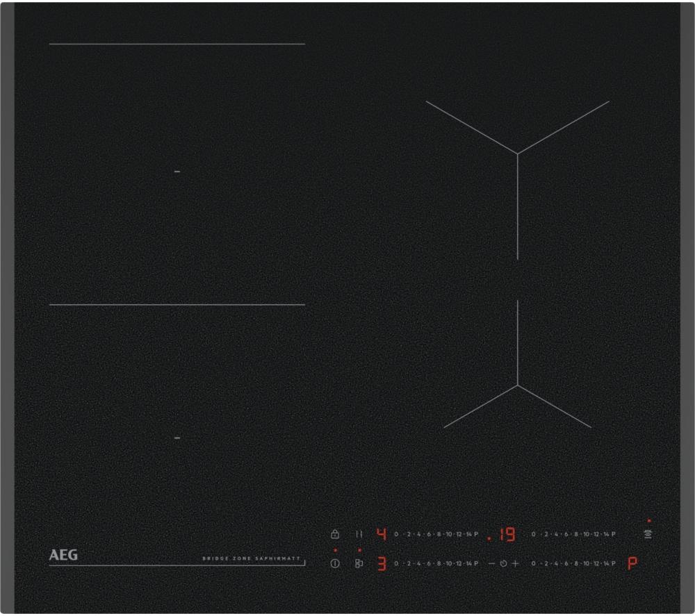Set top-left zone to level 8 on slider
The height and width of the screenshot is (616, 695).
click(x=438, y=535)
